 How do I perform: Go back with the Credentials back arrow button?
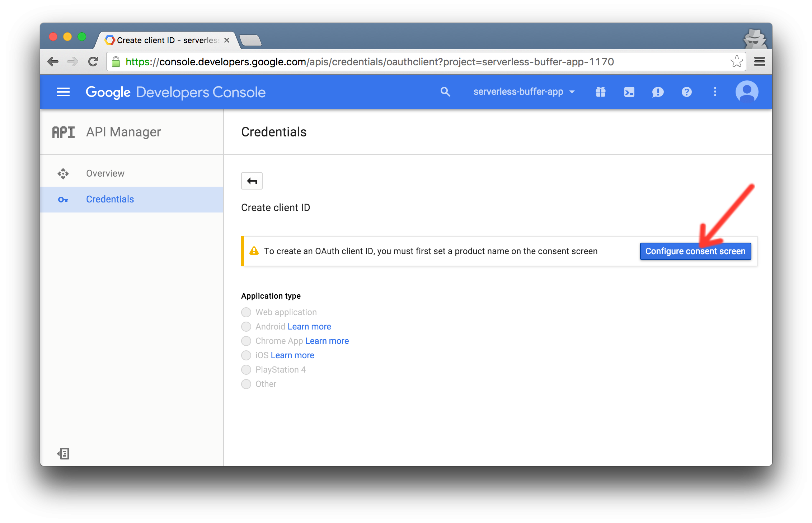coord(252,181)
